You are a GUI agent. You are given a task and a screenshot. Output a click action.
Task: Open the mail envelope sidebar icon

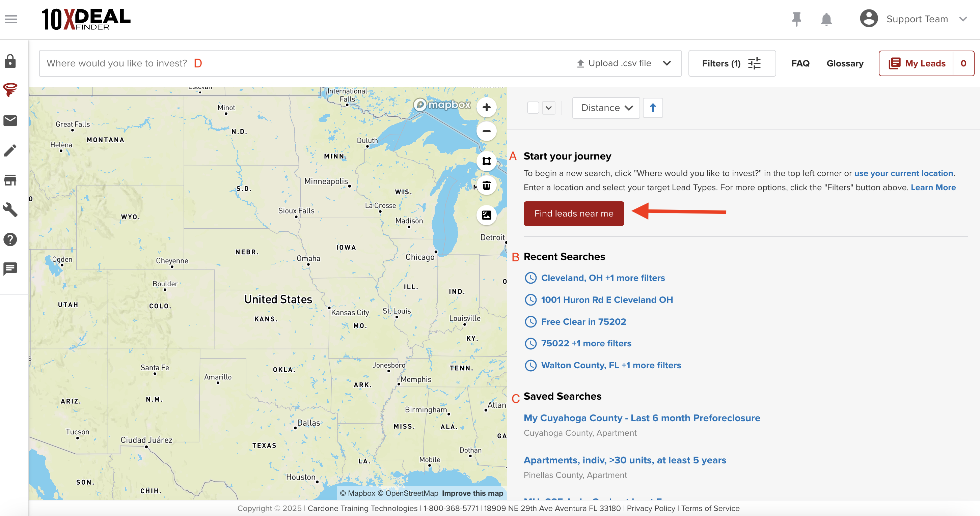(10, 120)
